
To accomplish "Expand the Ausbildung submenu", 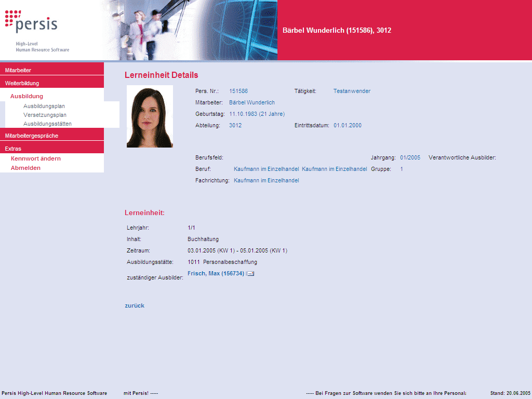I will pyautogui.click(x=26, y=96).
